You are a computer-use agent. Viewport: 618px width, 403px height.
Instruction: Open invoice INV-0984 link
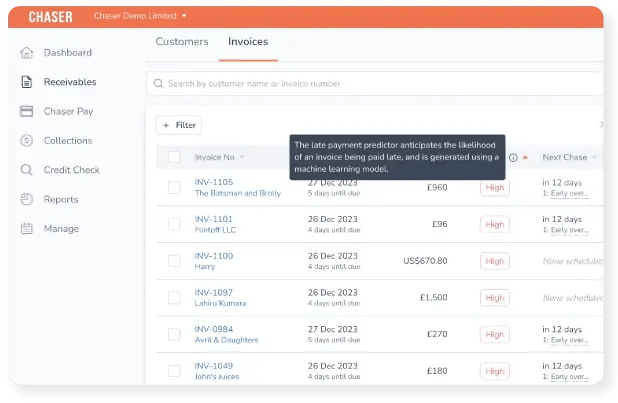coord(214,329)
